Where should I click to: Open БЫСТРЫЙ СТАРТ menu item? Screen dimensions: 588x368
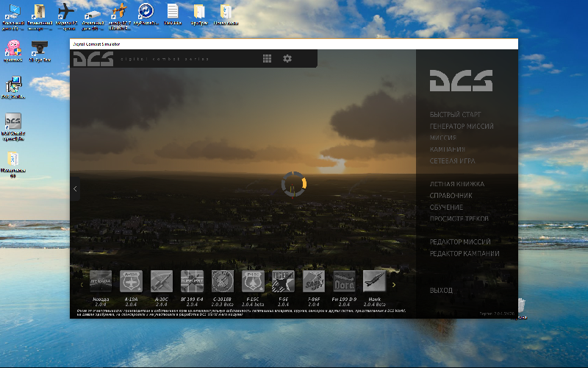click(x=455, y=114)
